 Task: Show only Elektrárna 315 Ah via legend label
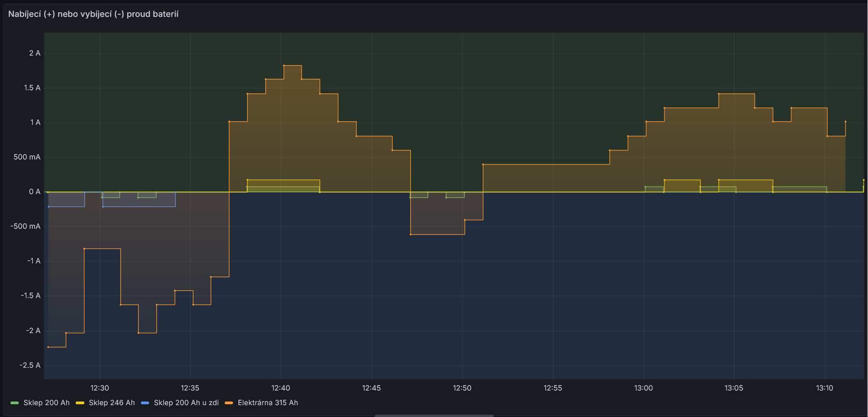point(268,403)
